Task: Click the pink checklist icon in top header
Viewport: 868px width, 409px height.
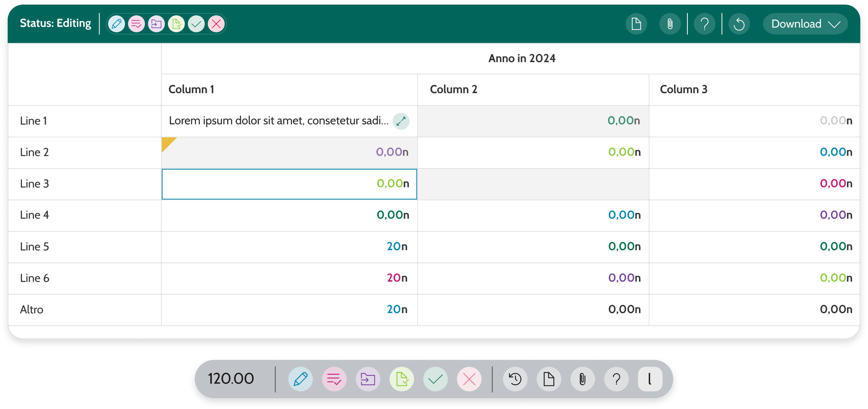Action: click(x=136, y=24)
